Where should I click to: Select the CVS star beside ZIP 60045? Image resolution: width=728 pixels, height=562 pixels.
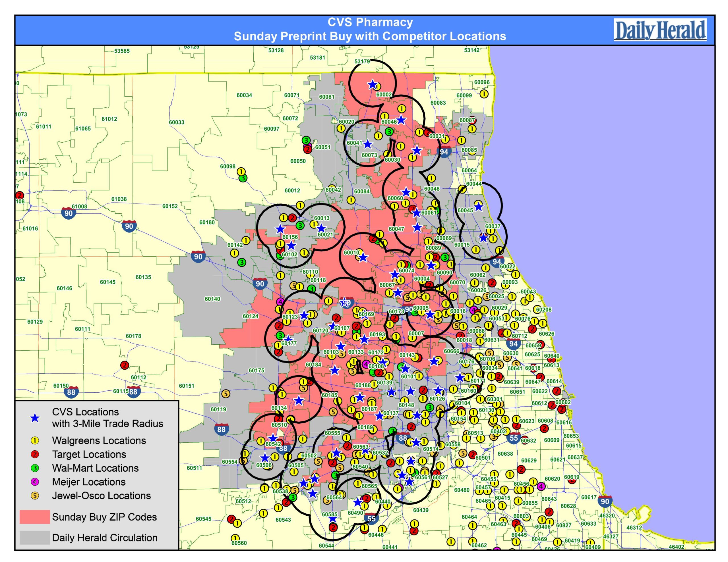coord(478,207)
